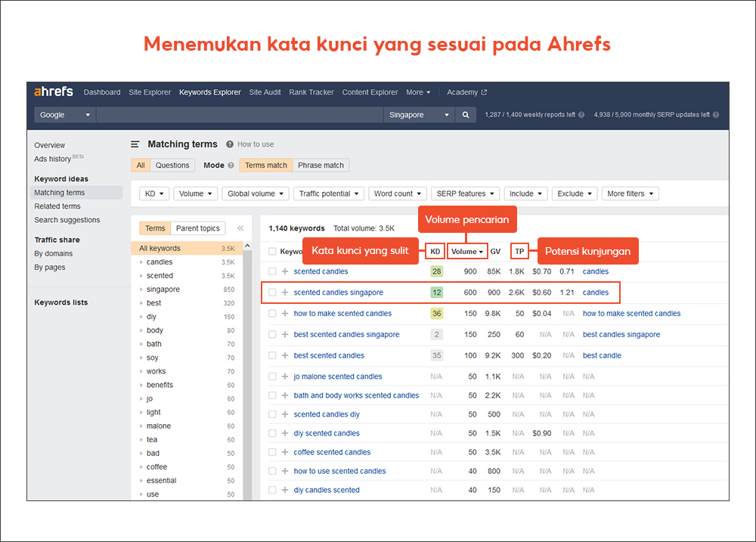The image size is (756, 542).
Task: Tick checkbox for diy candles scented
Action: click(272, 490)
